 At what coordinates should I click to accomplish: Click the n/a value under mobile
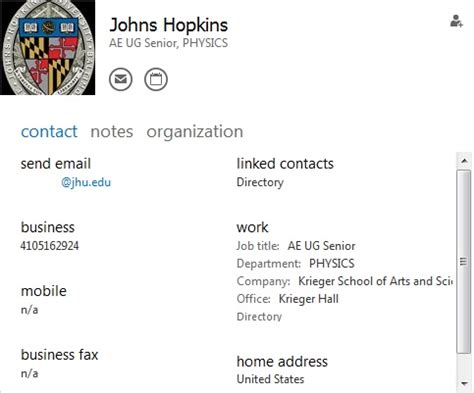[x=29, y=310]
